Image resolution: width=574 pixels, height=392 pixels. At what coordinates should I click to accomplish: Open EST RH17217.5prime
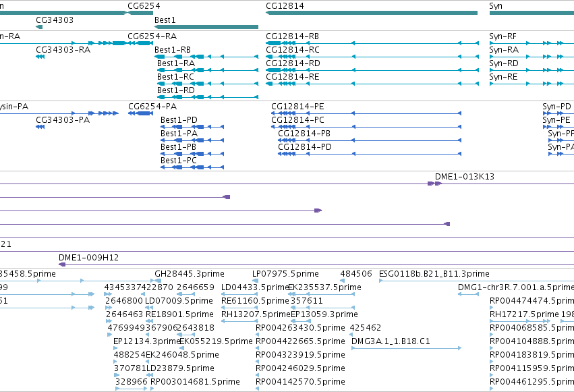click(524, 314)
